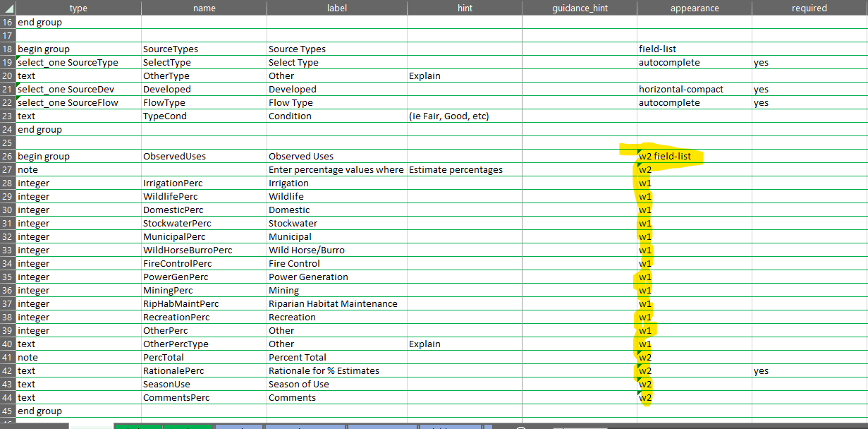Select the "hint" column header
This screenshot has width=868, height=429.
(464, 8)
